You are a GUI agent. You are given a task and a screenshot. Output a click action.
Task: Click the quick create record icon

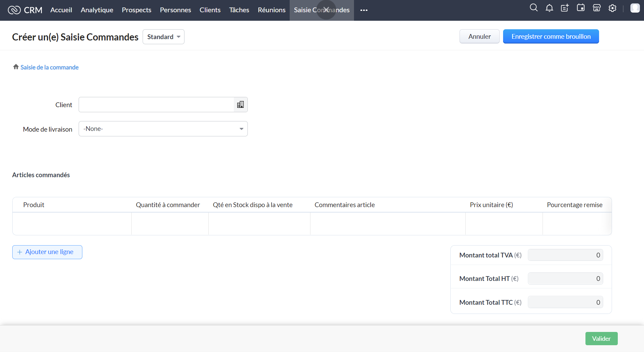tap(565, 8)
